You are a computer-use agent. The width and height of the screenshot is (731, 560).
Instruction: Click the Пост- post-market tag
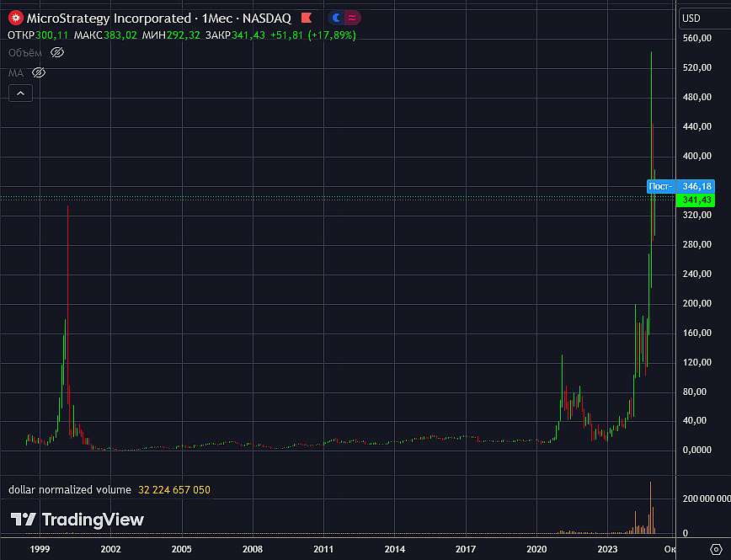click(x=661, y=186)
